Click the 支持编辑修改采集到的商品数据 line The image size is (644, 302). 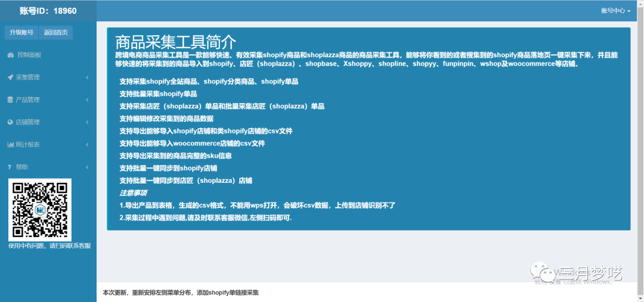coord(166,119)
